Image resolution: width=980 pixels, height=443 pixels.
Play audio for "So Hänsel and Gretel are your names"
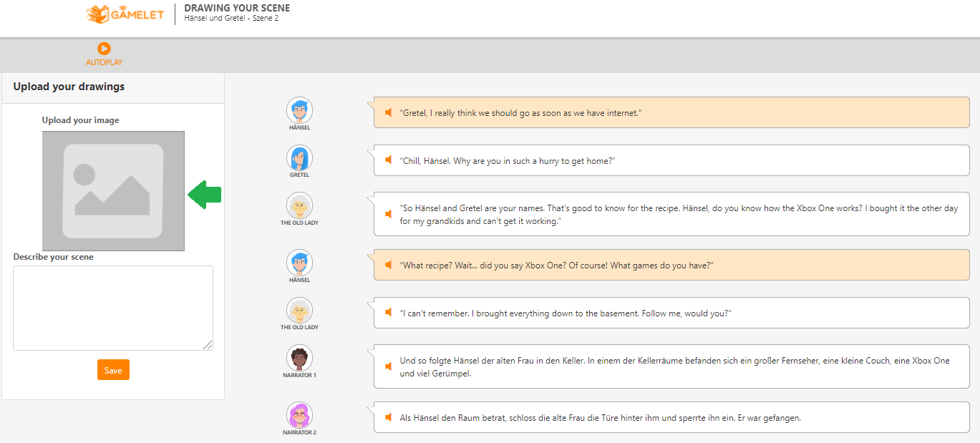pyautogui.click(x=389, y=214)
